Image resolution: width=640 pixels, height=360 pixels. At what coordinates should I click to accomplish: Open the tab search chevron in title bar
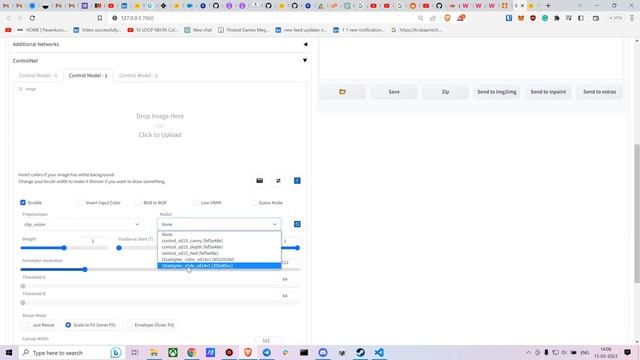[580, 6]
